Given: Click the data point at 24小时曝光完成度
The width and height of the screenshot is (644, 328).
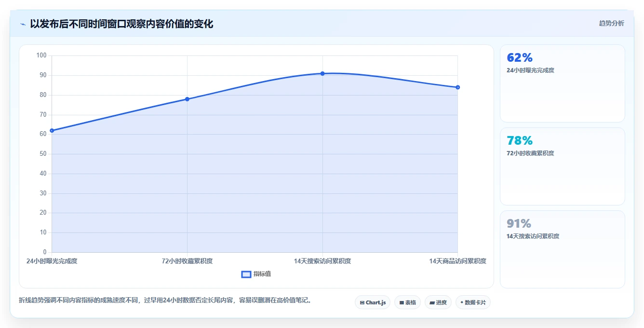Looking at the screenshot, I should pos(52,130).
